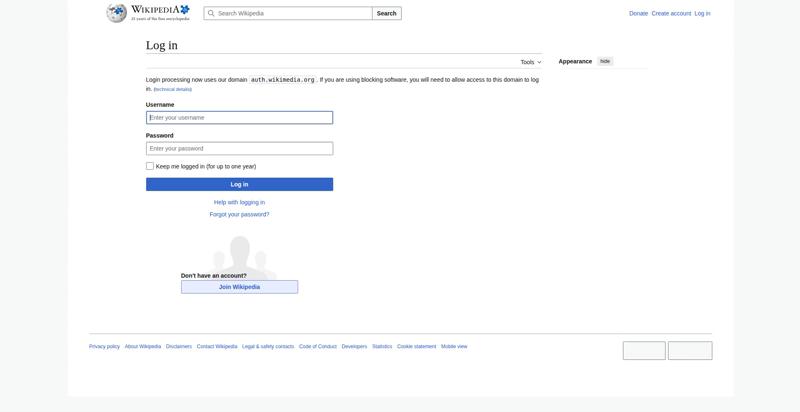The image size is (800, 412).
Task: Open the Donate link
Action: (x=638, y=14)
